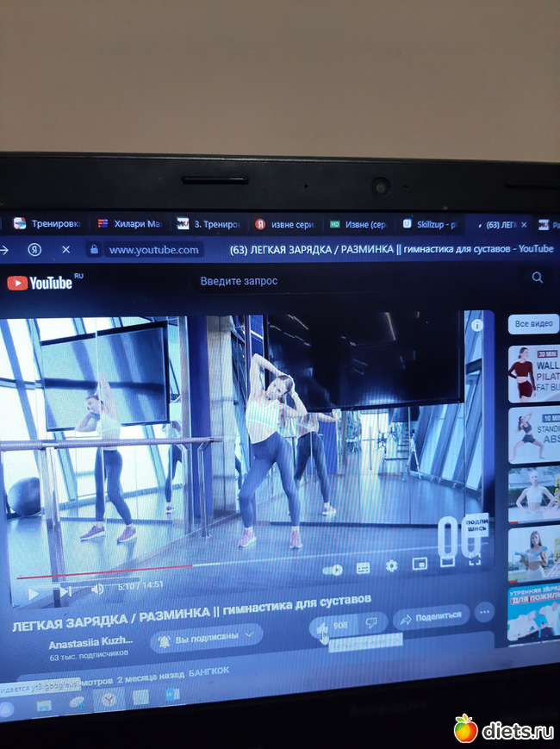This screenshot has height=749, width=560.
Task: Skip to the next video
Action: (65, 591)
